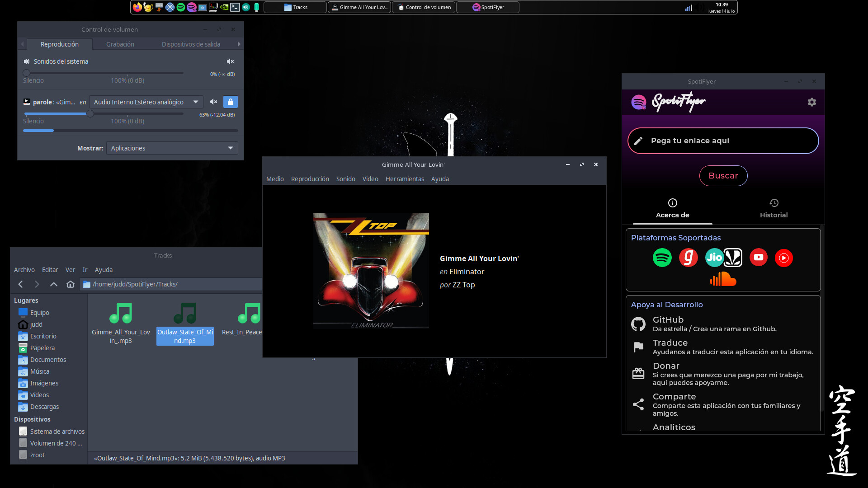The height and width of the screenshot is (488, 868).
Task: Select the Historial tab
Action: pyautogui.click(x=774, y=209)
